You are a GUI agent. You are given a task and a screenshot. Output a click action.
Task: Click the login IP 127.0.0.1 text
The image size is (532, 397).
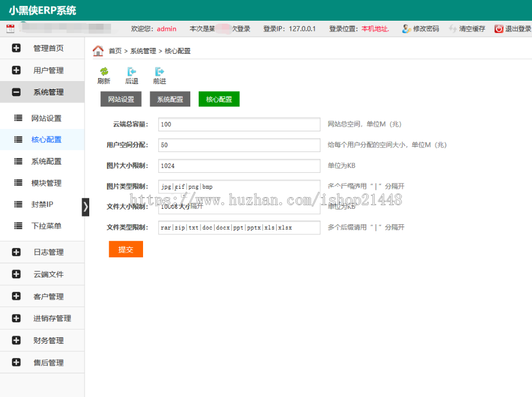click(x=302, y=29)
